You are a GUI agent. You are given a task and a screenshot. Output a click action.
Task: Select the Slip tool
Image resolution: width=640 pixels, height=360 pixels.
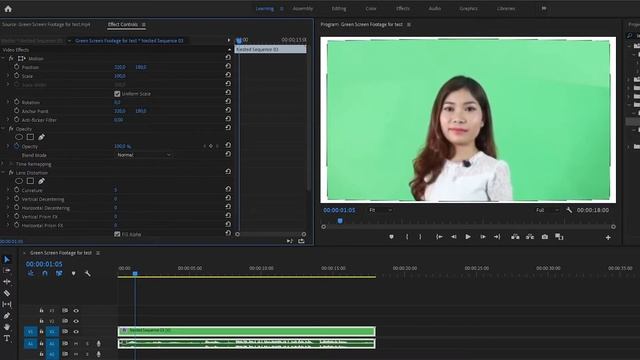[7, 304]
